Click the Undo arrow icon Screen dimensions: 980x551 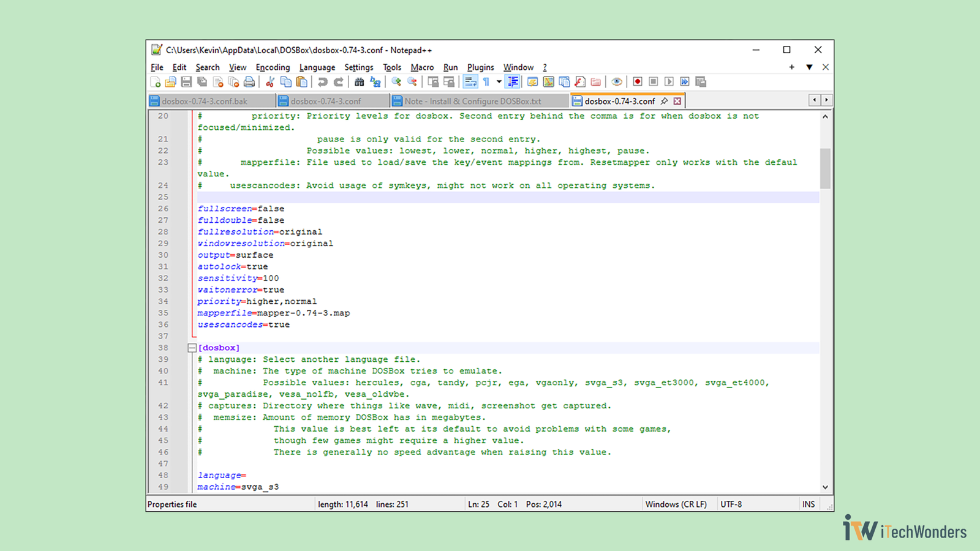point(323,82)
